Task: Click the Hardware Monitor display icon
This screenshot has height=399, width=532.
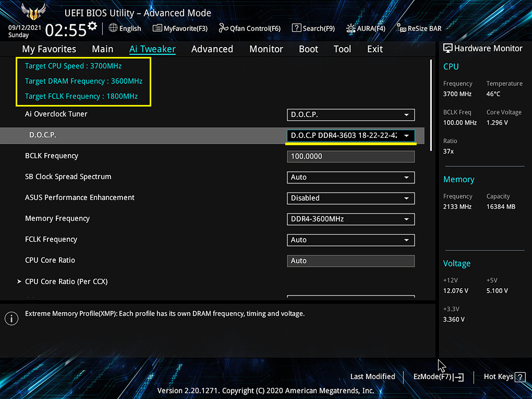Action: click(448, 49)
